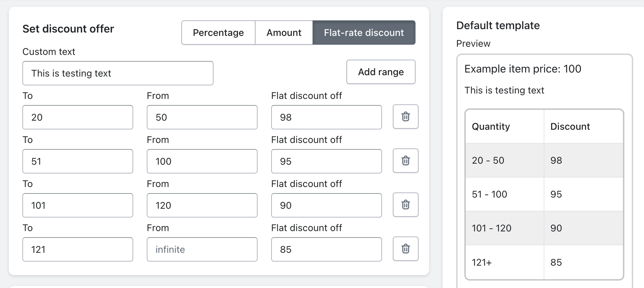Delete the range row with discount 95

point(406,161)
